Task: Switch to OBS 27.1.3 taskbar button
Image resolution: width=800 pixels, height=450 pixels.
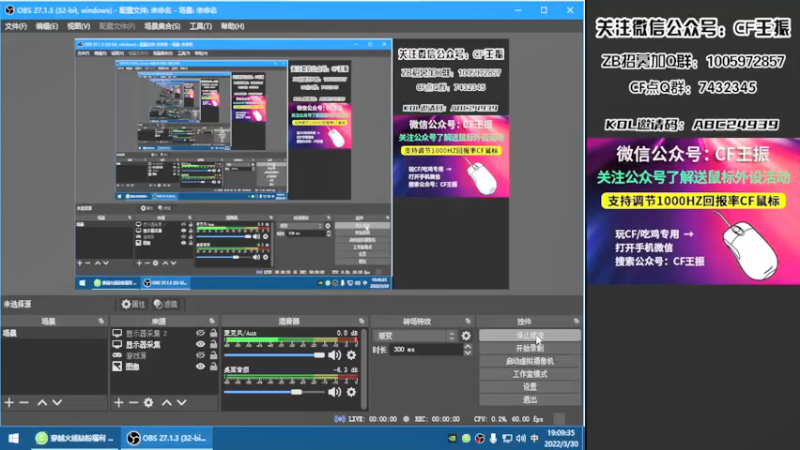Action: (167, 438)
